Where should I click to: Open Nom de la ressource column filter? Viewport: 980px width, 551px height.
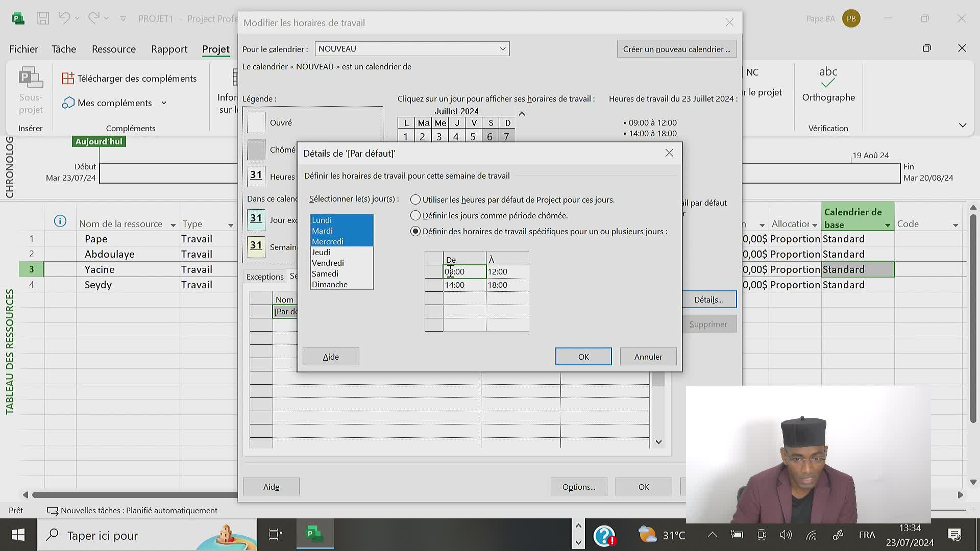click(173, 225)
